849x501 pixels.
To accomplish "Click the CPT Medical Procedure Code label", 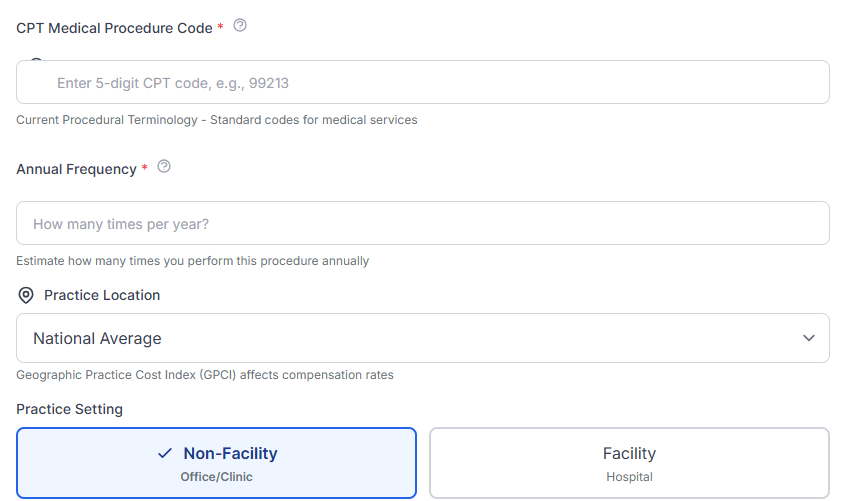I will click(x=114, y=28).
